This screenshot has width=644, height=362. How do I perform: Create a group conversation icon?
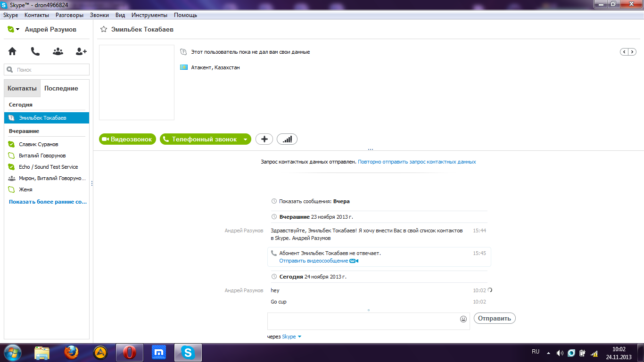pos(58,51)
